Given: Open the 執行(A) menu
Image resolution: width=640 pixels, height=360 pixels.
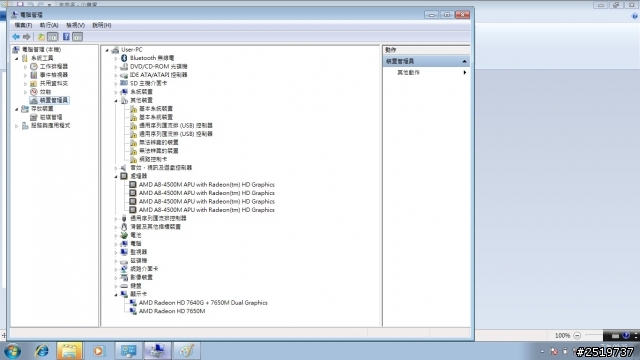Looking at the screenshot, I should point(49,25).
